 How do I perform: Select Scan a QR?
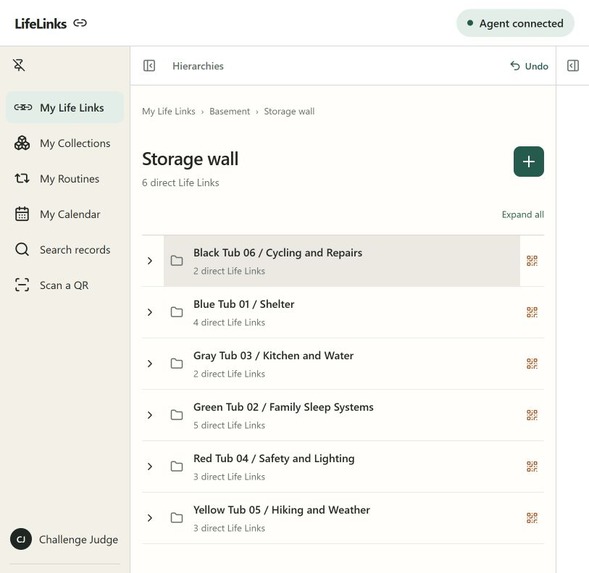tap(65, 285)
